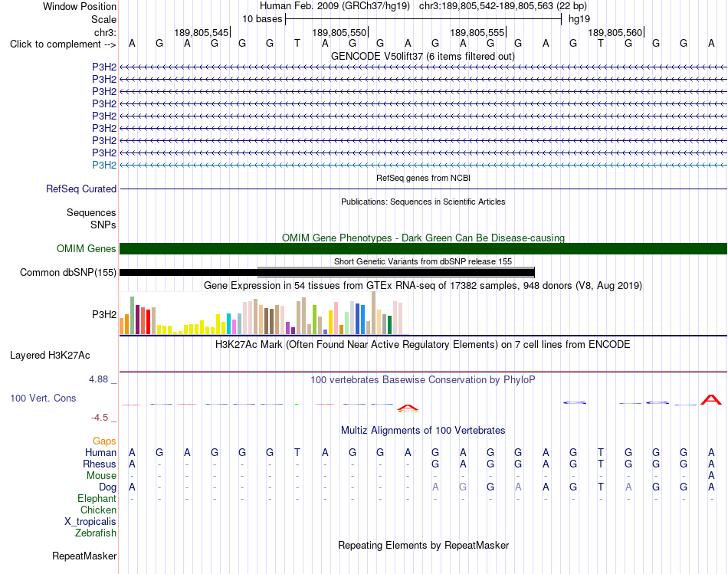Image resolution: width=728 pixels, height=574 pixels.
Task: Click the Zebrafish species label
Action: click(96, 533)
